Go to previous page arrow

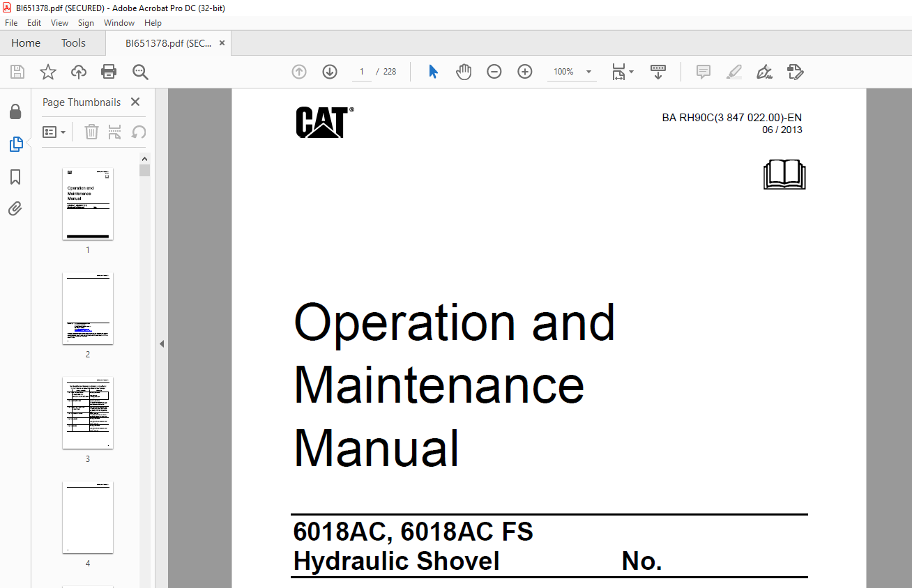pyautogui.click(x=299, y=72)
